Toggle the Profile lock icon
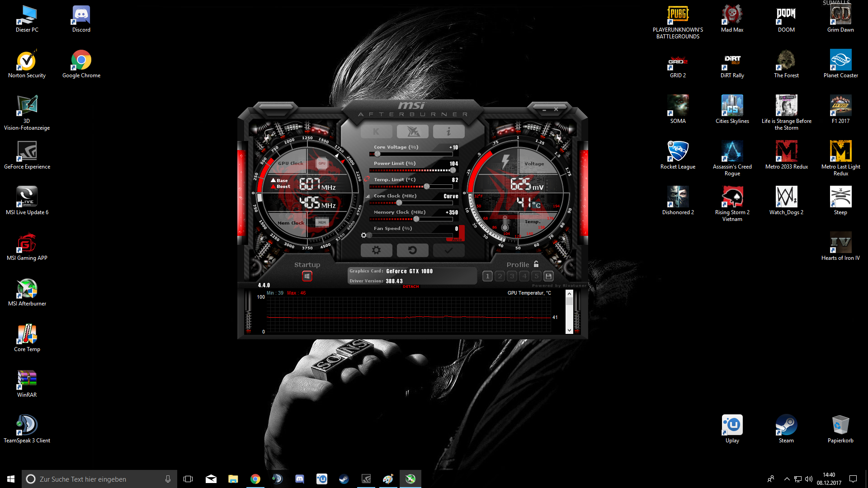 536,264
